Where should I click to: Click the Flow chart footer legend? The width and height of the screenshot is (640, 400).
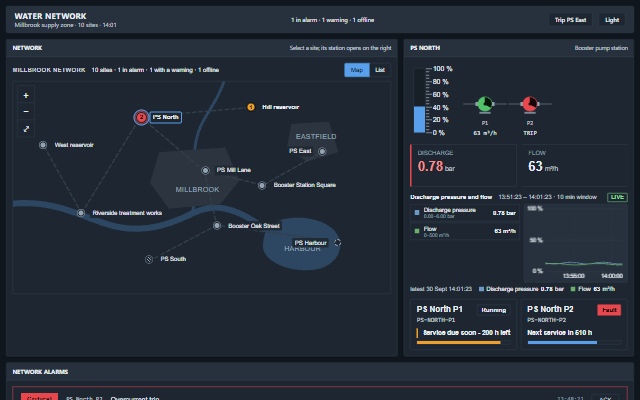(x=593, y=289)
